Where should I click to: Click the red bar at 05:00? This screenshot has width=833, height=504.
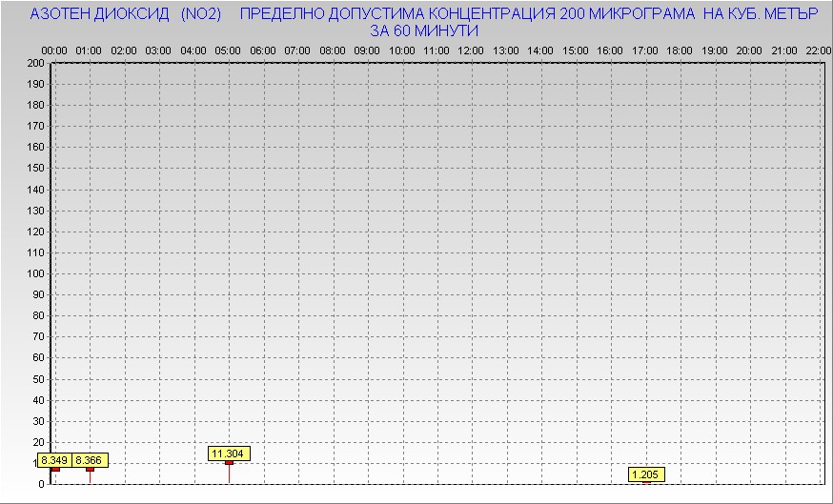(x=229, y=474)
